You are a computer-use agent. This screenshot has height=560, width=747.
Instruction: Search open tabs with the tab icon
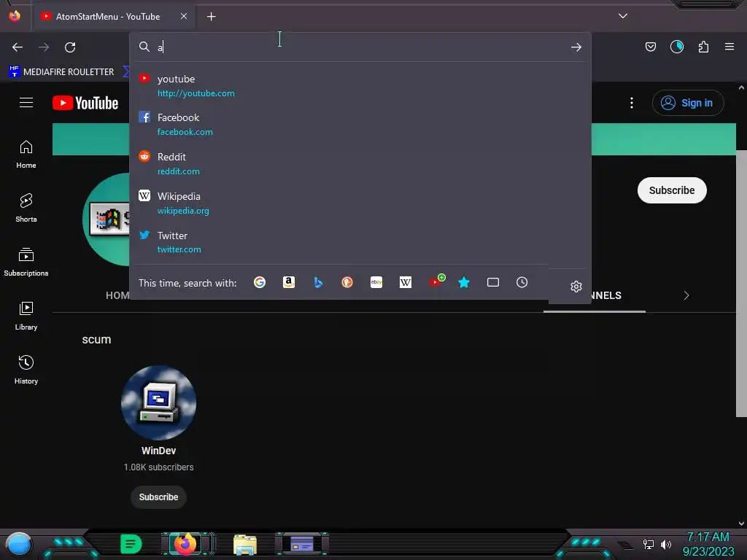[493, 282]
